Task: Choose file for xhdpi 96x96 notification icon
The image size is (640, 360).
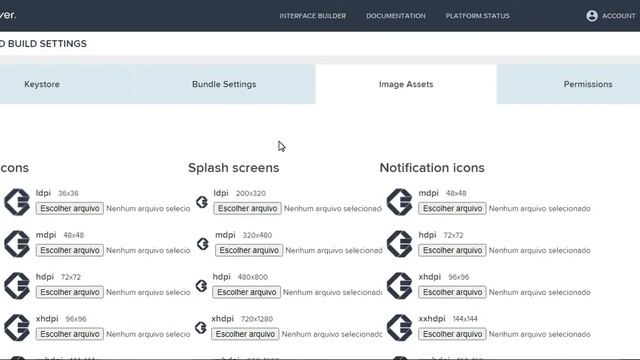Action: pos(452,292)
